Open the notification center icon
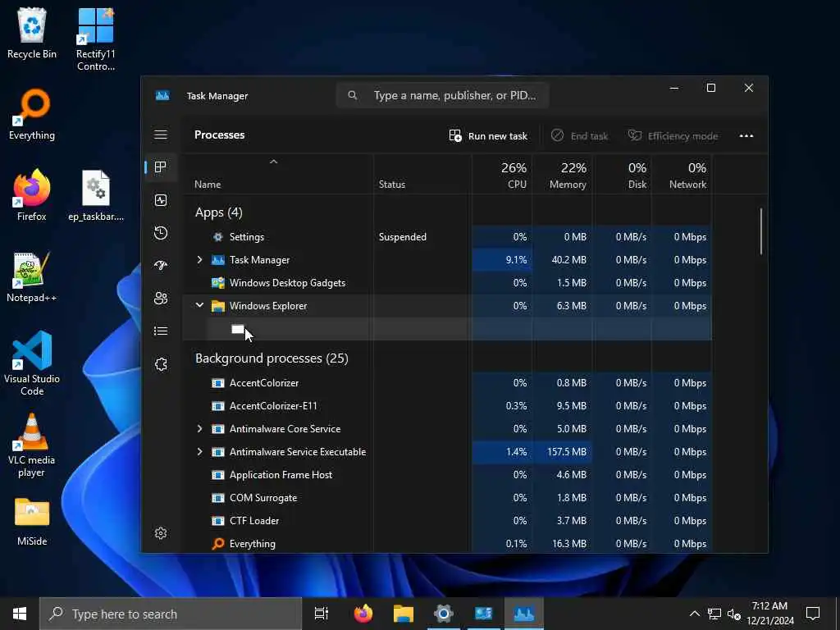Viewport: 840px width, 630px height. coord(813,614)
